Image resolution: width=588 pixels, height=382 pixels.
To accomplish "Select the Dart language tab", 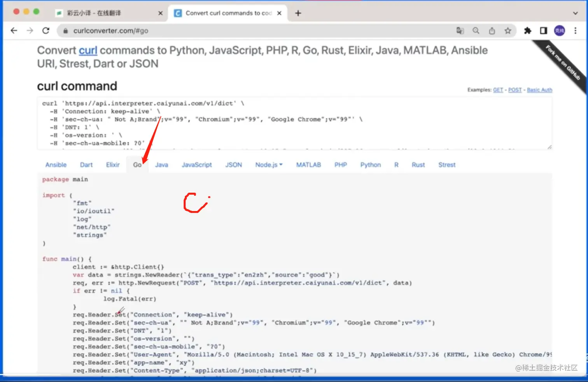I will (x=86, y=165).
